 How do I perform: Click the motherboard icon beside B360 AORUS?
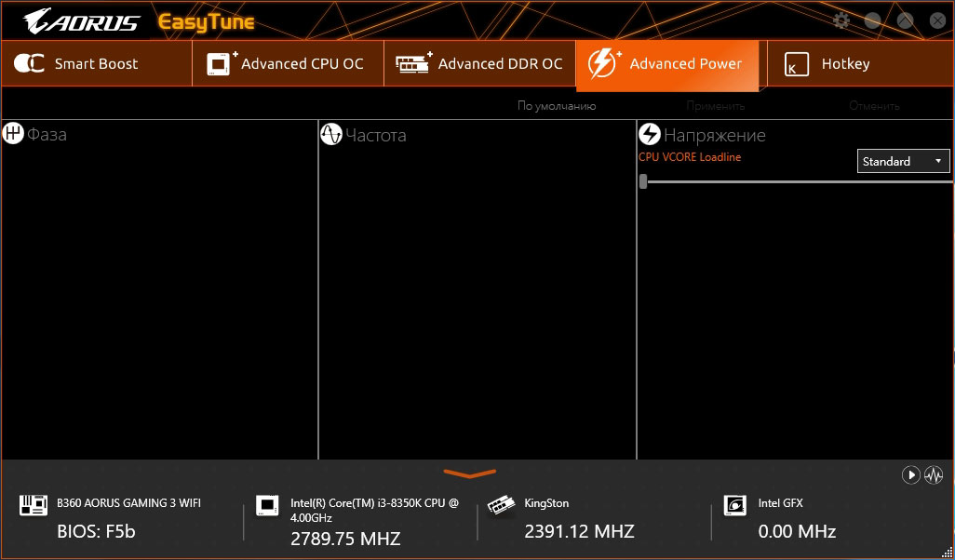34,505
